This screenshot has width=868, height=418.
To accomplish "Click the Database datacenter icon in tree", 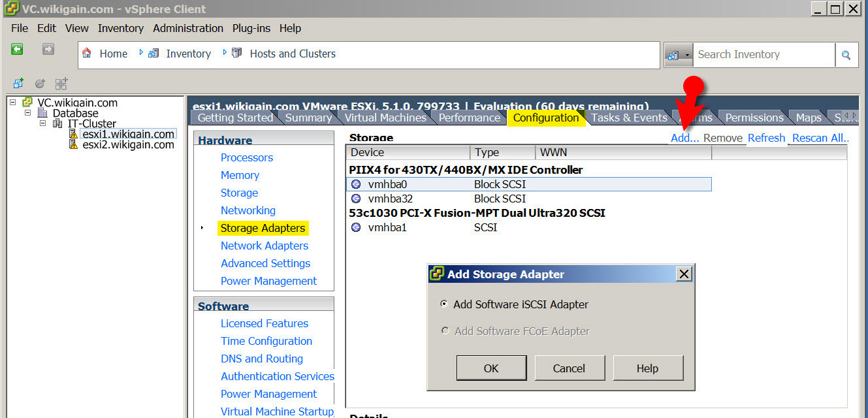I will [x=44, y=113].
